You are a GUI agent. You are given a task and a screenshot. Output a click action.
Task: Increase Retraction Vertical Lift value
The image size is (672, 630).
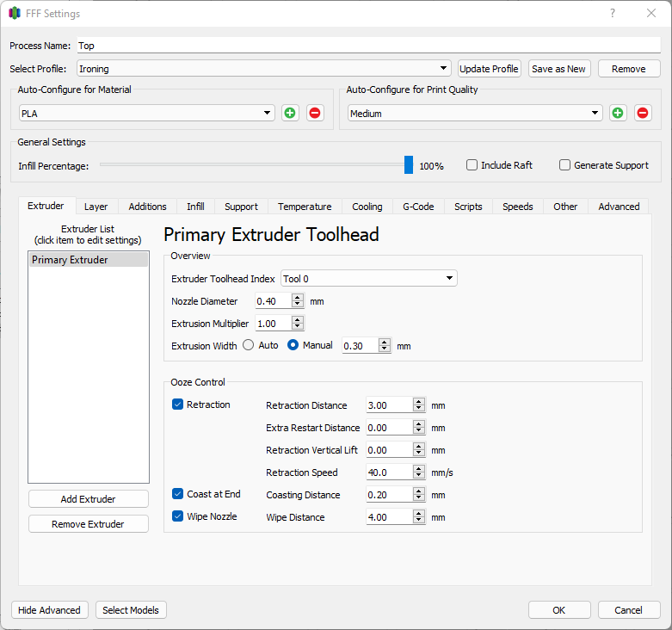click(419, 446)
